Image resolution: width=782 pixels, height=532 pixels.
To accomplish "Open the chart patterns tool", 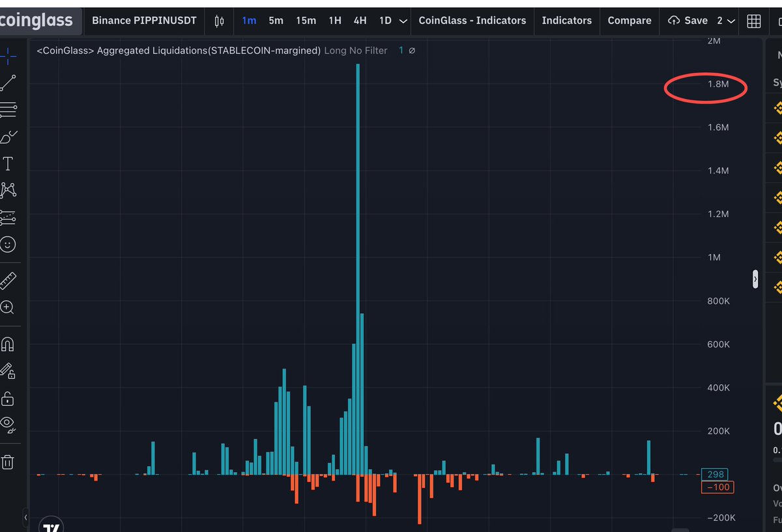I will [x=8, y=190].
